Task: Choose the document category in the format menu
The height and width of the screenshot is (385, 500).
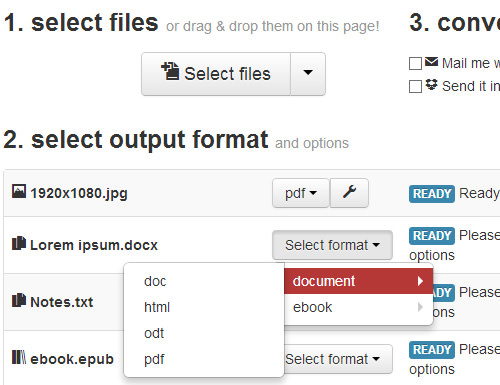Action: [358, 281]
